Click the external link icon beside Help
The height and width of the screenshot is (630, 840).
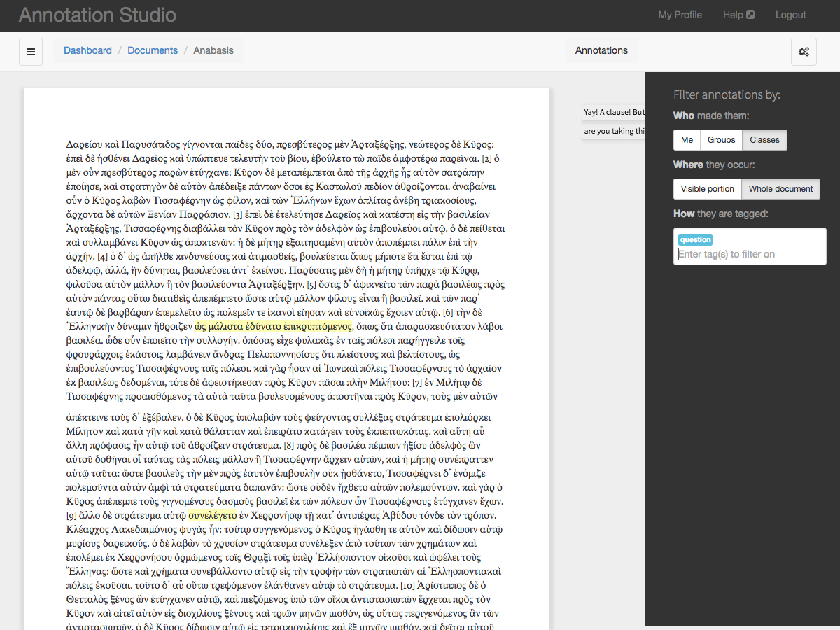[751, 15]
